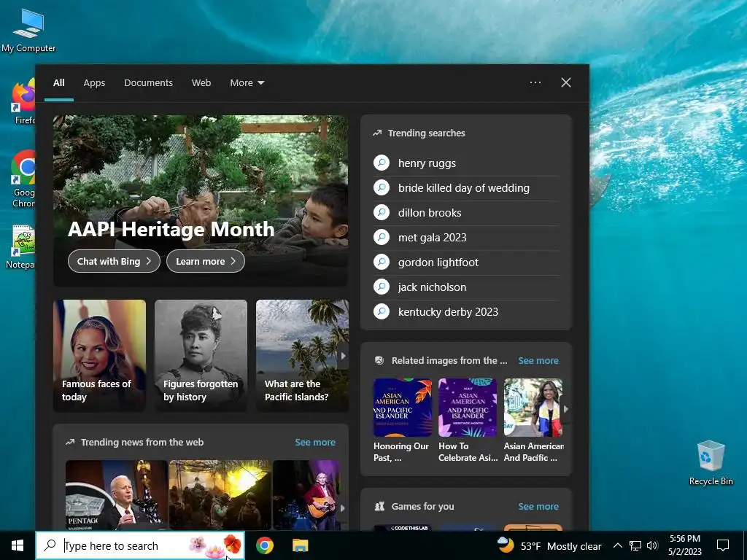Click See more for Games for you

point(538,506)
